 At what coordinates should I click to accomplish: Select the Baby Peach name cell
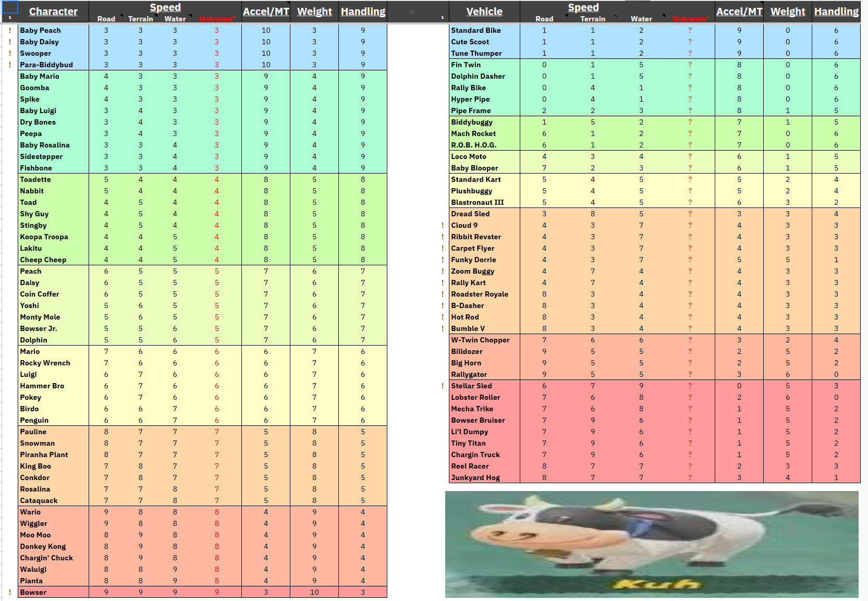[x=53, y=30]
